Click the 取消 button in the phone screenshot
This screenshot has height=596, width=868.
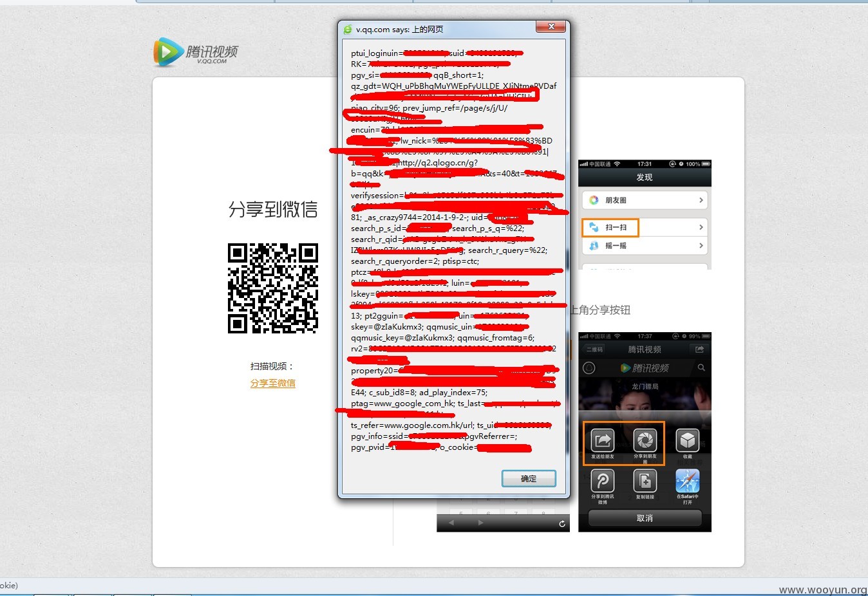pyautogui.click(x=645, y=518)
